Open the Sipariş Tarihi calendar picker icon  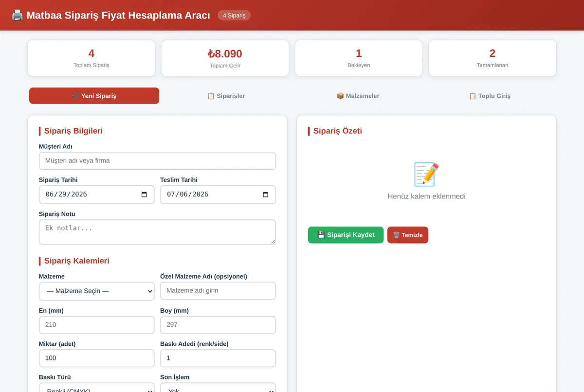click(x=144, y=195)
